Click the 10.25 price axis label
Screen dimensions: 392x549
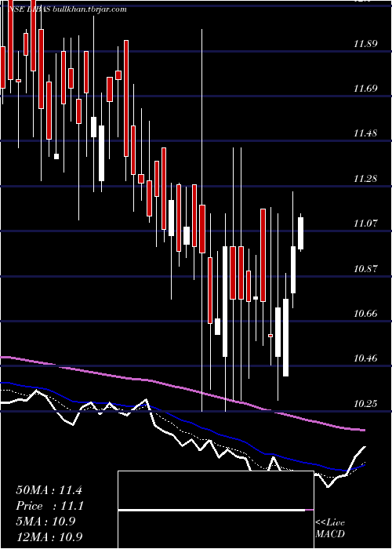(366, 404)
